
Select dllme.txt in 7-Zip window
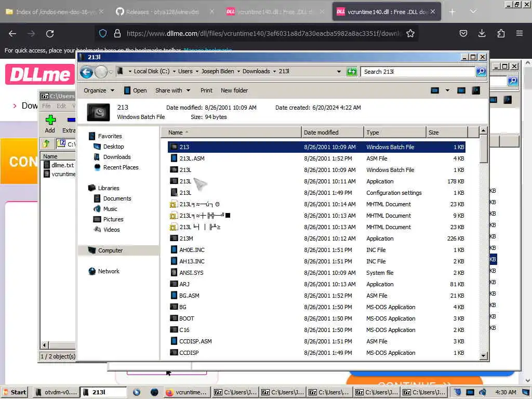(x=59, y=165)
